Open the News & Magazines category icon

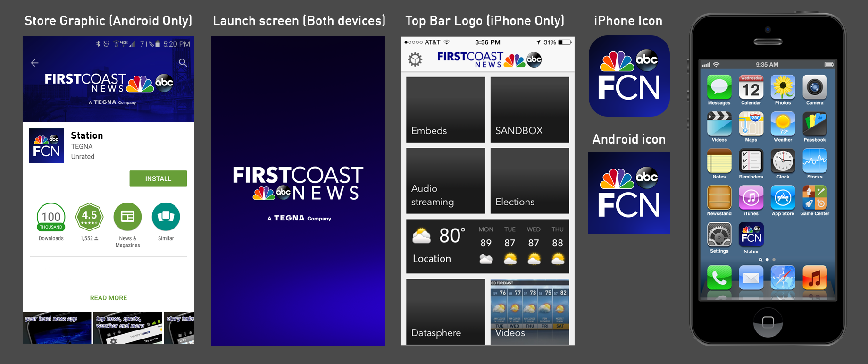tap(127, 217)
